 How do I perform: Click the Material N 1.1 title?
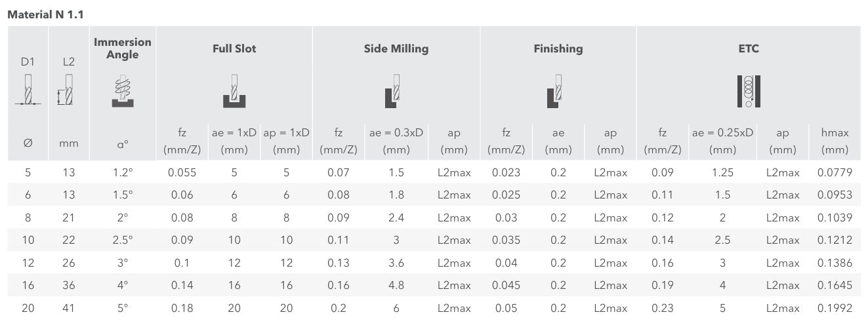click(x=45, y=14)
